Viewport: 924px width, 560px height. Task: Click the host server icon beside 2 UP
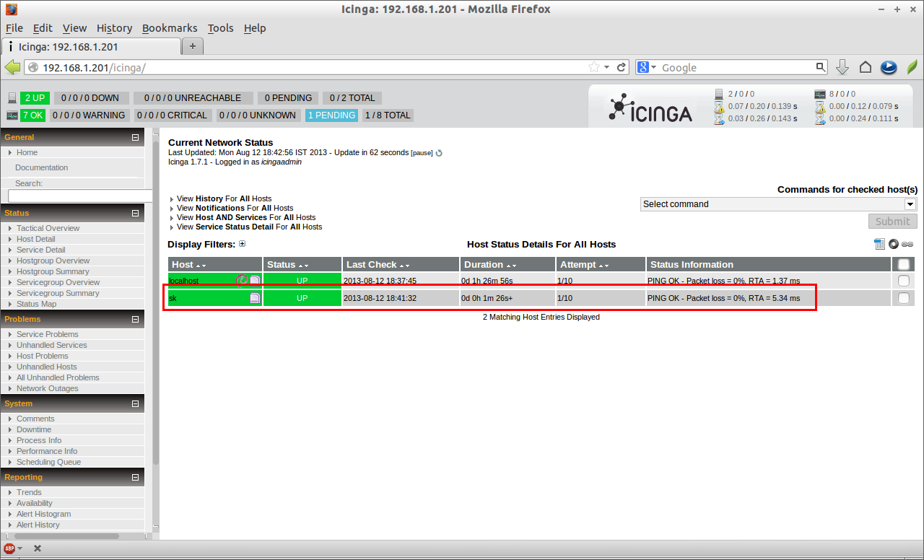(x=12, y=98)
